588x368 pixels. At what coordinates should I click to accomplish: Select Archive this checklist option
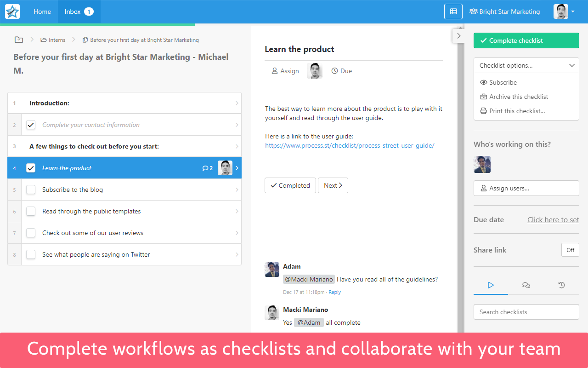[x=519, y=97]
